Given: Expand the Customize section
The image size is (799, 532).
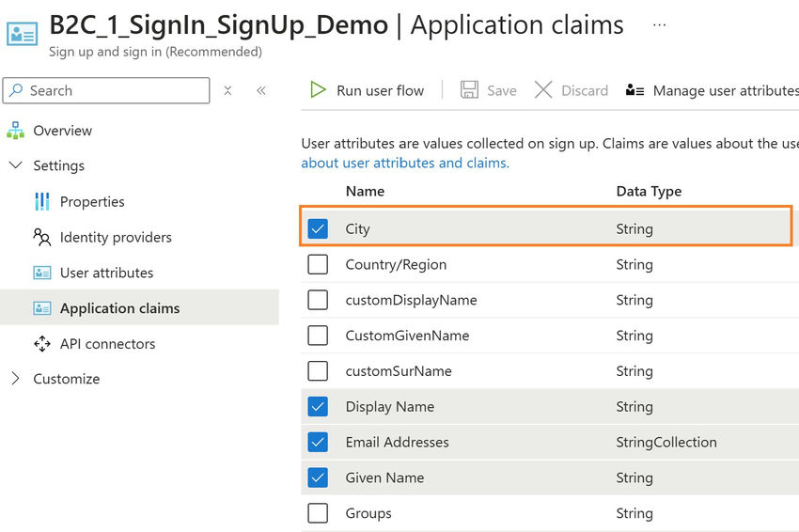Looking at the screenshot, I should [15, 379].
